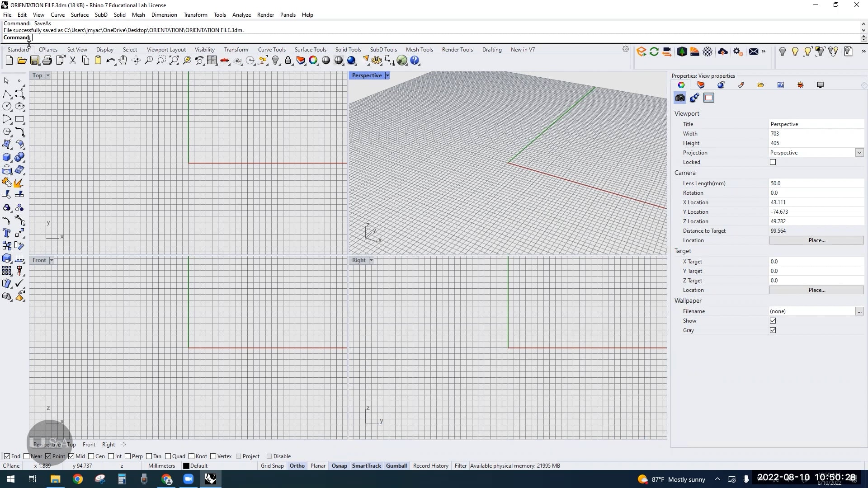Enable the Near object snap checkbox
Screen dimensions: 868x488
pyautogui.click(x=27, y=456)
